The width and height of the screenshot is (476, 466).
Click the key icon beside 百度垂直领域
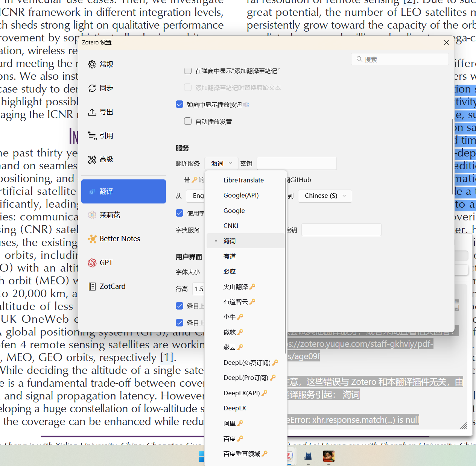(265, 454)
